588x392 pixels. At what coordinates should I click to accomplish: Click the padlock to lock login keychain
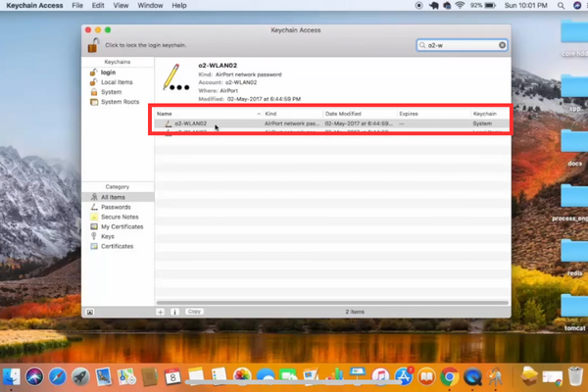(93, 45)
